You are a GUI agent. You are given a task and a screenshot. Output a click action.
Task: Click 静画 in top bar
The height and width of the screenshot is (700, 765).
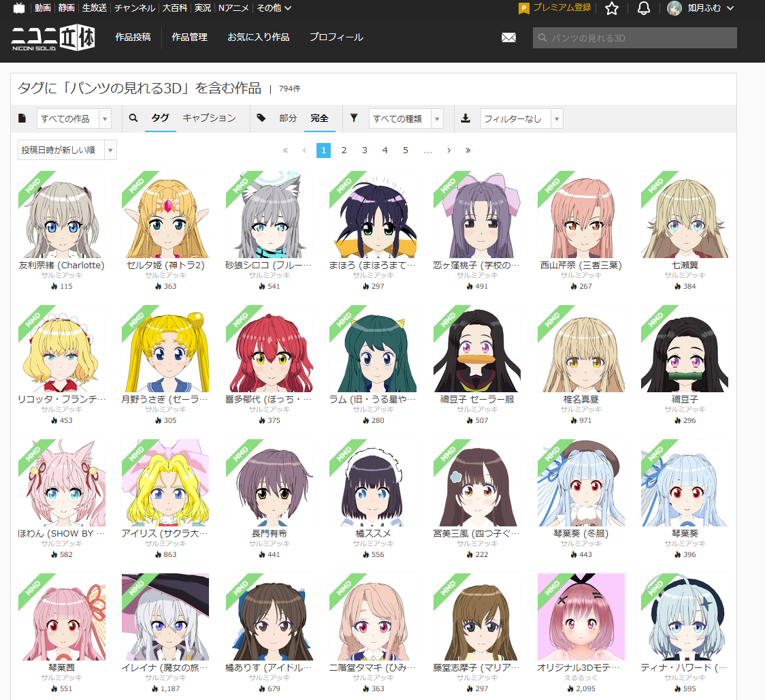pyautogui.click(x=66, y=7)
